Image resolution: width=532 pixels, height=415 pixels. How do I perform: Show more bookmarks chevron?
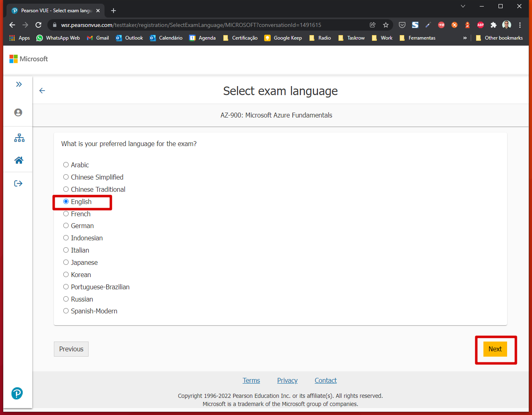click(465, 38)
